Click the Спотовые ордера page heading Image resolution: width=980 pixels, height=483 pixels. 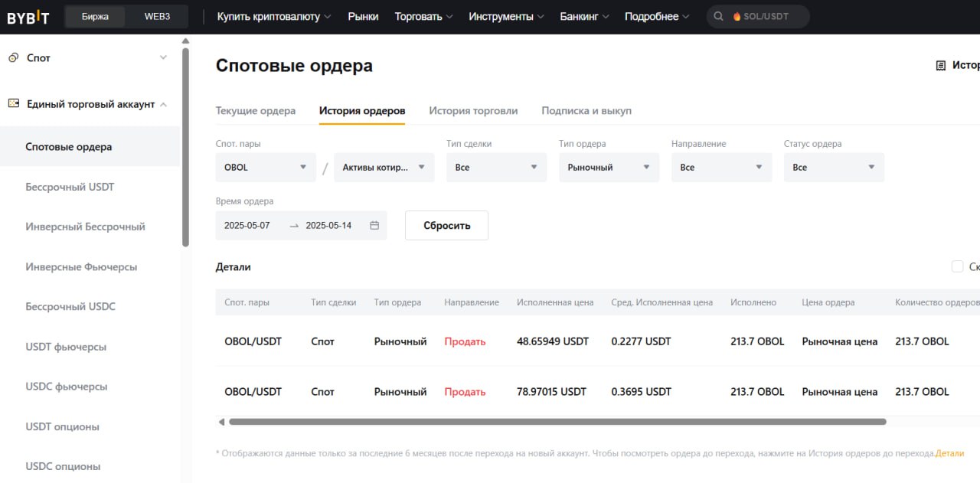point(294,66)
